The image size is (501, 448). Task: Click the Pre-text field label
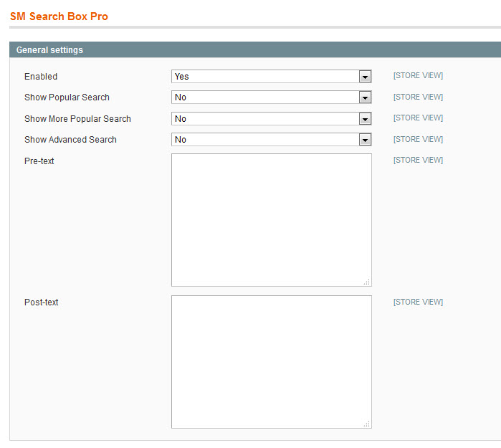click(x=39, y=161)
